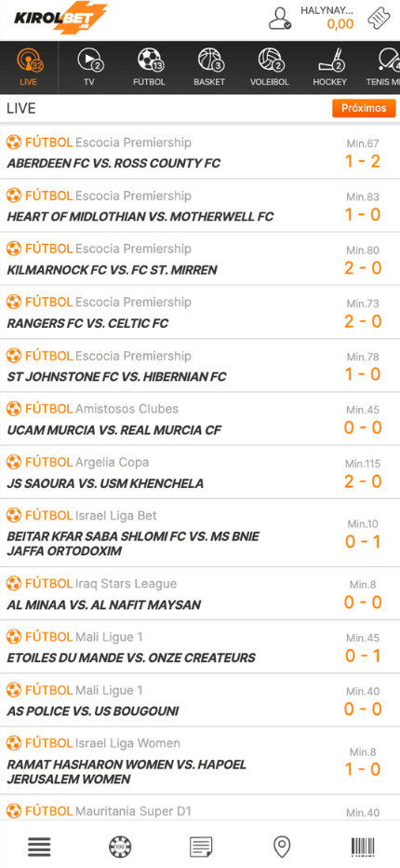Click the Próximos button

click(364, 108)
